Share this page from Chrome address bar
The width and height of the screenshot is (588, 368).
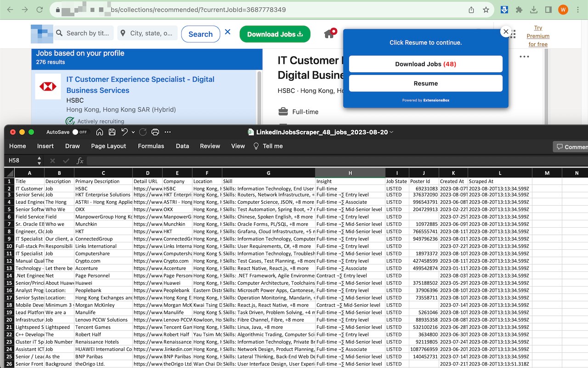tap(471, 10)
